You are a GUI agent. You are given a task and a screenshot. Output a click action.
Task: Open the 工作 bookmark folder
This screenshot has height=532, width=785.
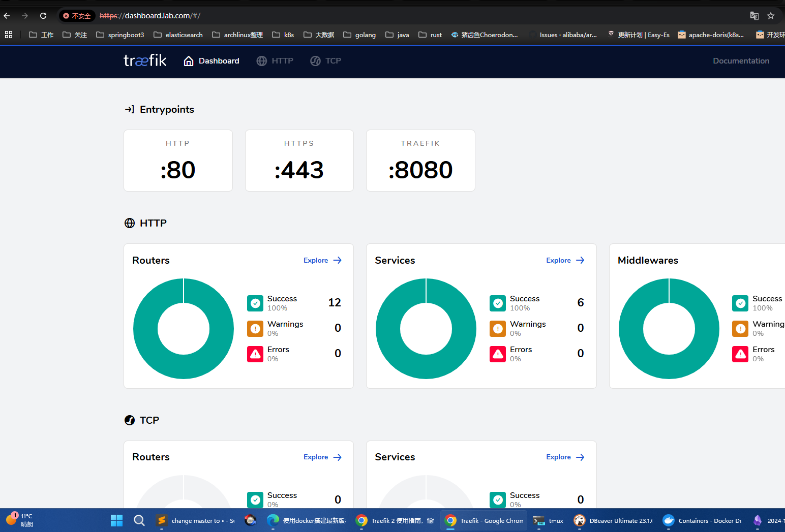click(x=41, y=35)
